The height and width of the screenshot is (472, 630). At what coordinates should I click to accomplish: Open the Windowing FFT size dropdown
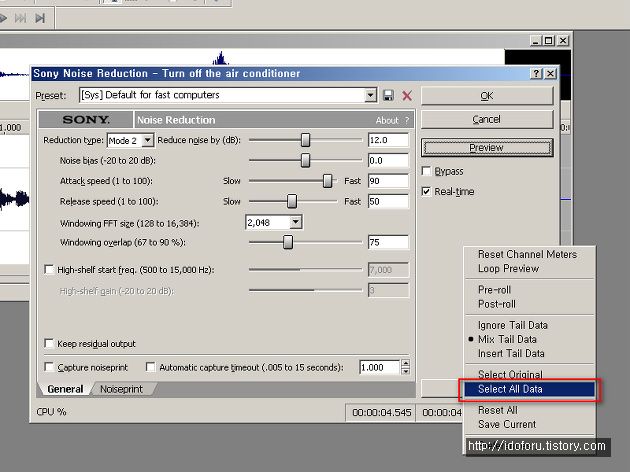tap(296, 222)
